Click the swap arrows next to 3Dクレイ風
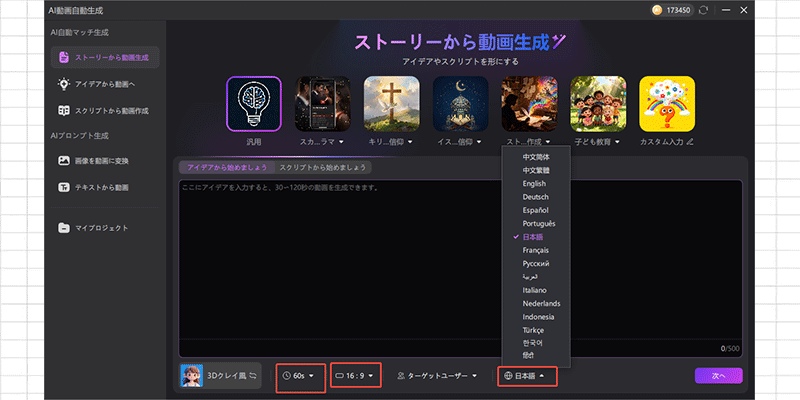The width and height of the screenshot is (800, 400). click(x=253, y=376)
